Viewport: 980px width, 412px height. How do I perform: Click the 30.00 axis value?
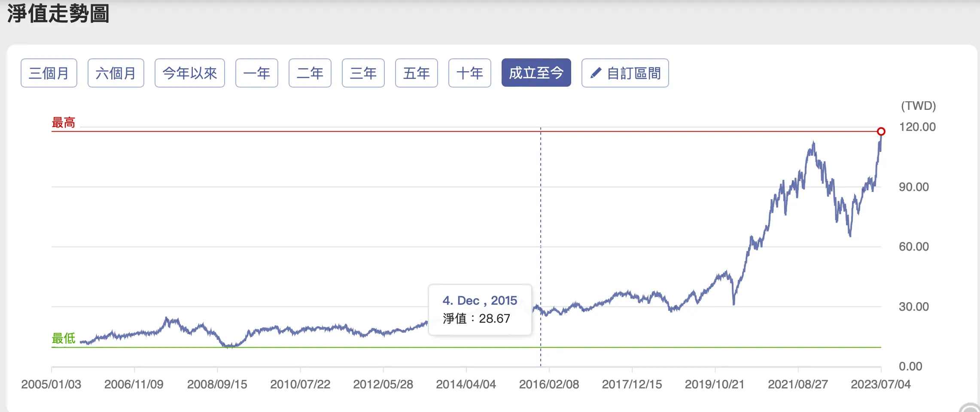point(914,307)
